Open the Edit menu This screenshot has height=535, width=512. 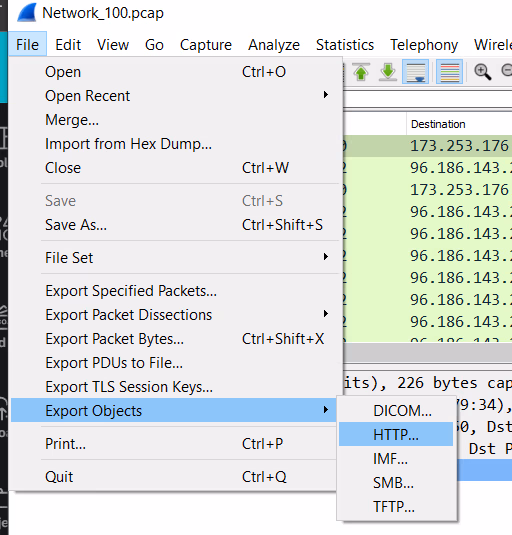68,45
